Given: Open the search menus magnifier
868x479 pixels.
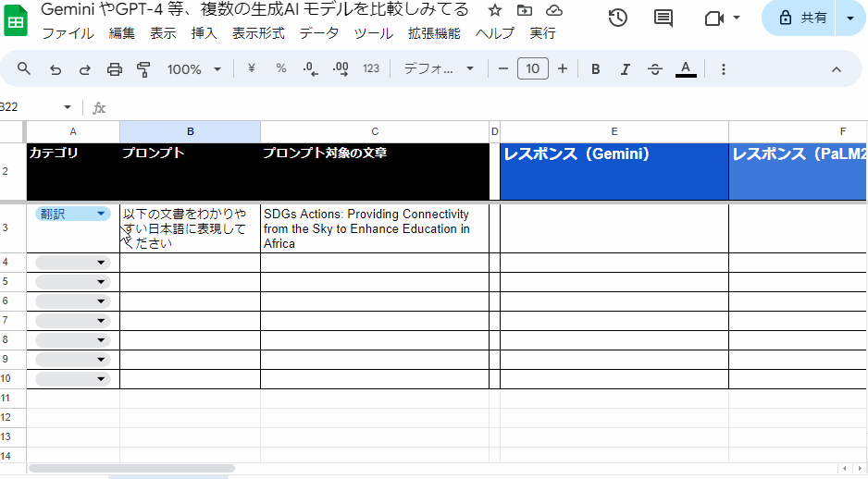Looking at the screenshot, I should click(x=24, y=68).
